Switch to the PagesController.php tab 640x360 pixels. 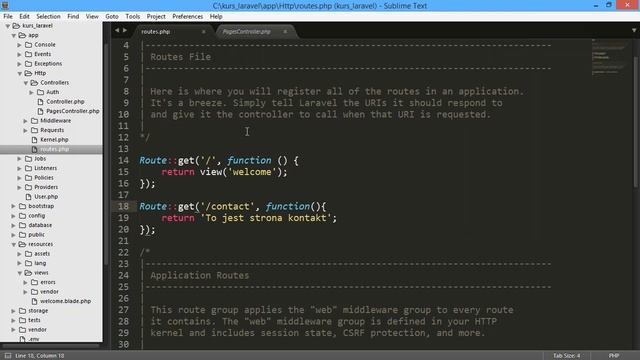point(246,31)
